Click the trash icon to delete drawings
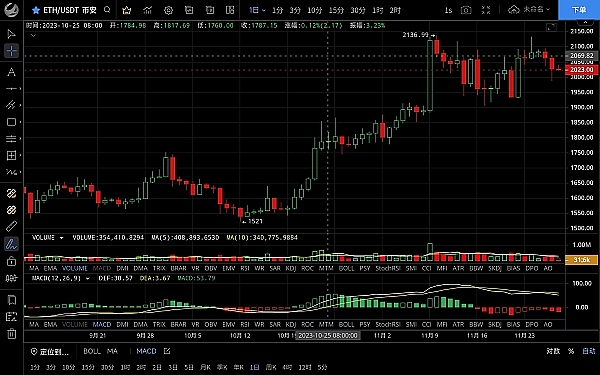This screenshot has width=600, height=375. pyautogui.click(x=11, y=333)
